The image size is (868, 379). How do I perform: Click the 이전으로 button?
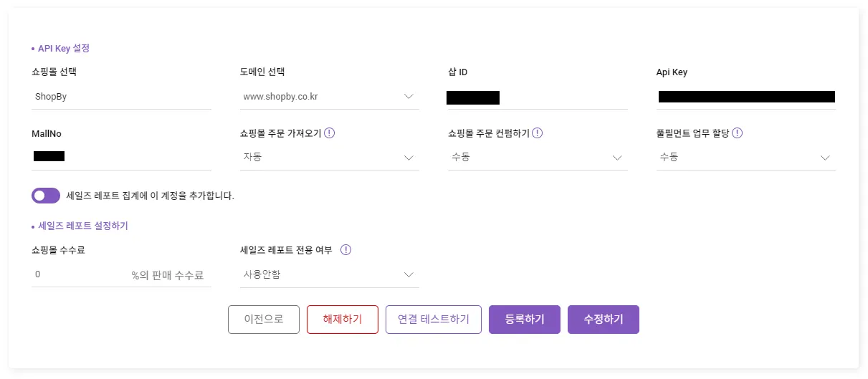[x=264, y=320]
